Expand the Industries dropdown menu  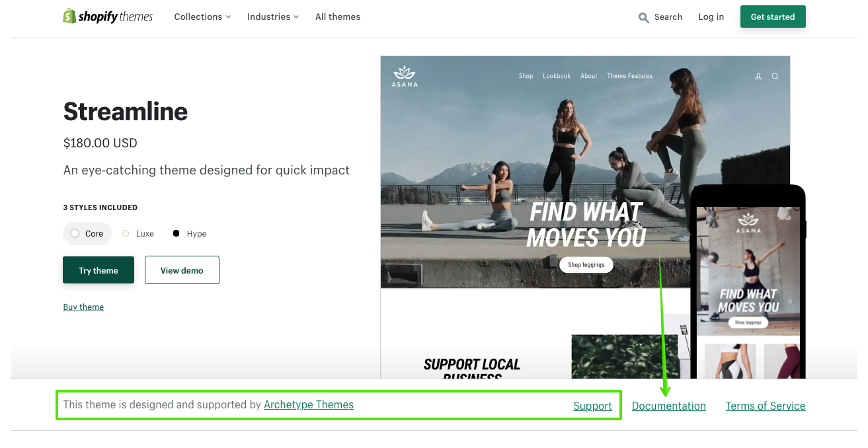273,17
